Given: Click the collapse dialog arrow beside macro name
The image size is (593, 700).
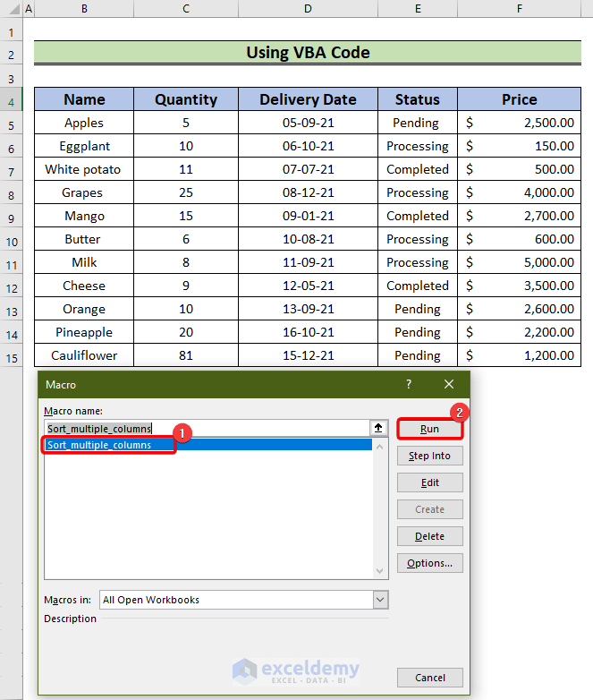Looking at the screenshot, I should [x=378, y=428].
